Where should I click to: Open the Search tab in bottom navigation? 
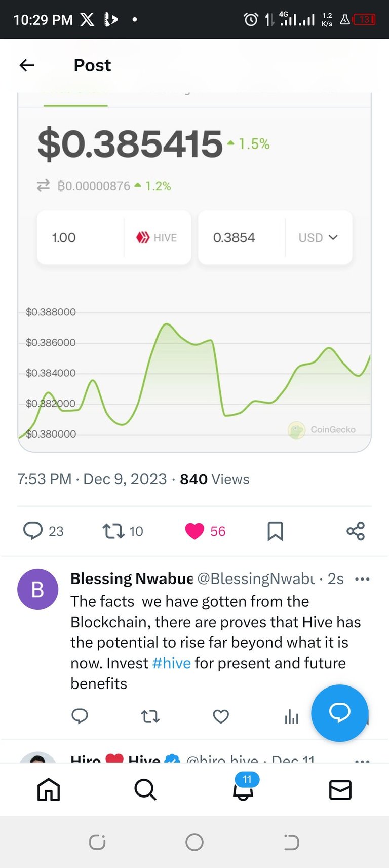[x=145, y=789]
